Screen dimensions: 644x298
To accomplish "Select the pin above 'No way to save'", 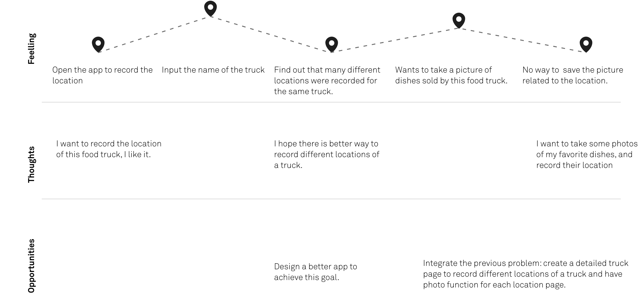I will click(586, 44).
